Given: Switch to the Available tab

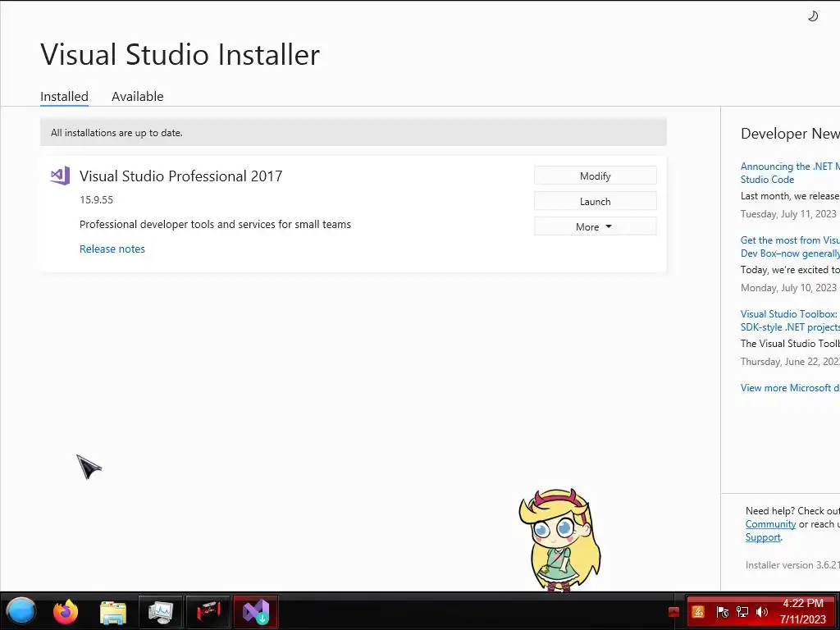Looking at the screenshot, I should coord(137,97).
